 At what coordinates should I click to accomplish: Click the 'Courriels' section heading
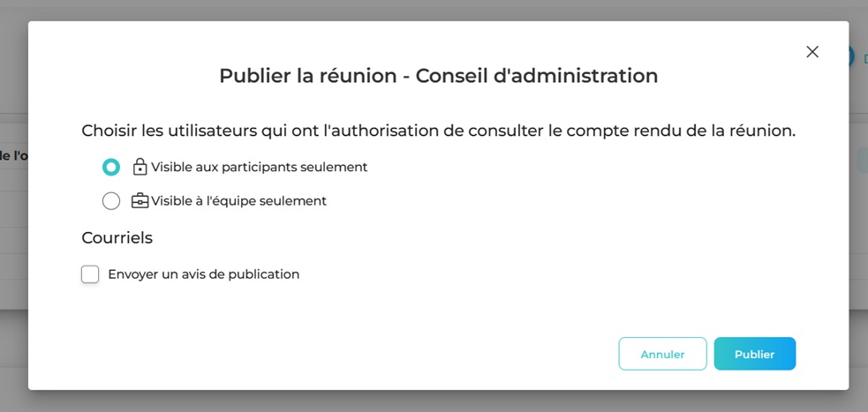tap(117, 238)
